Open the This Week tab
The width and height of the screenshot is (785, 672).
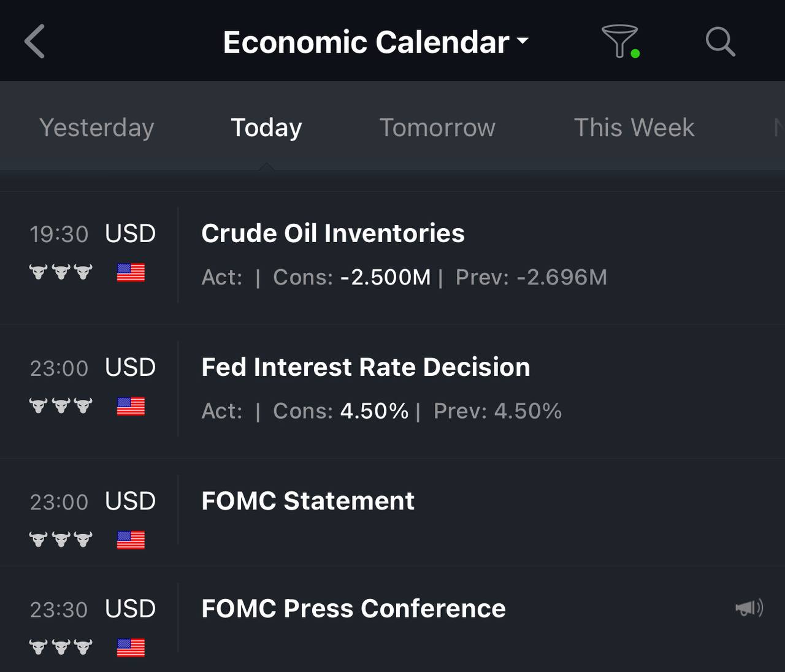[634, 128]
